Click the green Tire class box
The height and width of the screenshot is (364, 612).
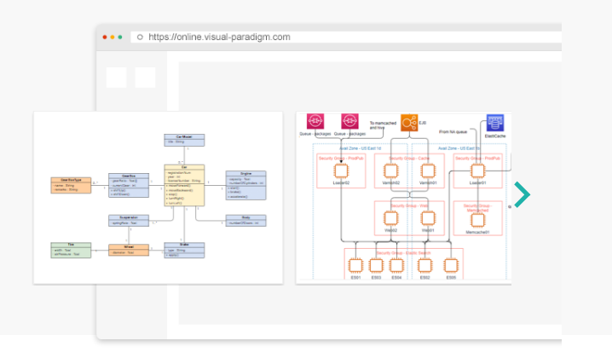[x=71, y=249]
